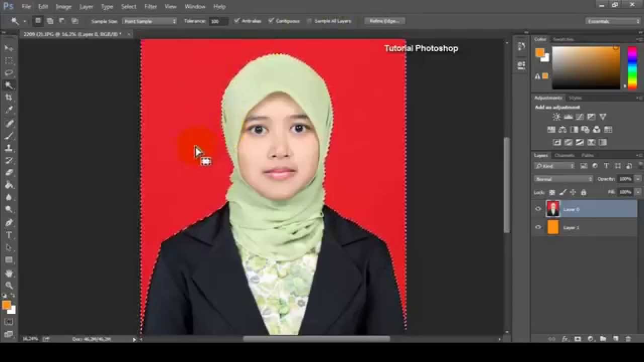Select the Crop tool
The width and height of the screenshot is (644, 362).
[x=9, y=98]
